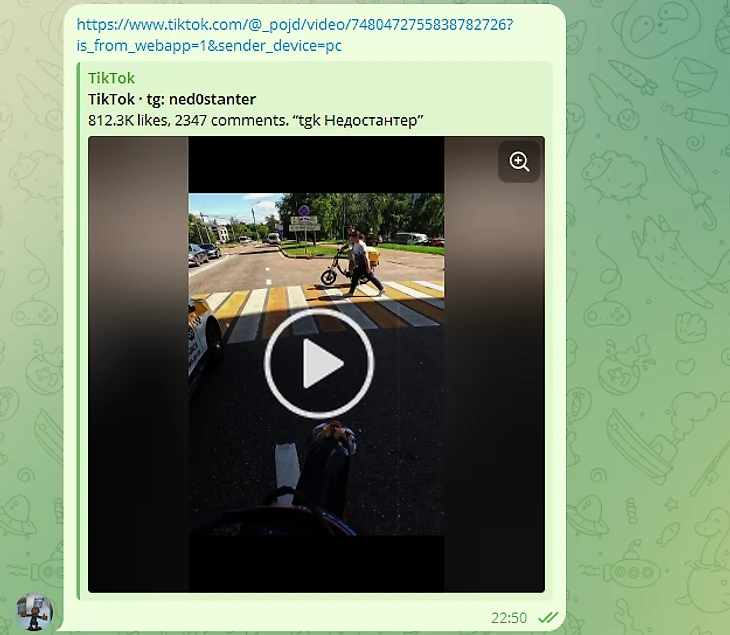The image size is (730, 635).
Task: Click the double-check read receipt icon
Action: 548,617
